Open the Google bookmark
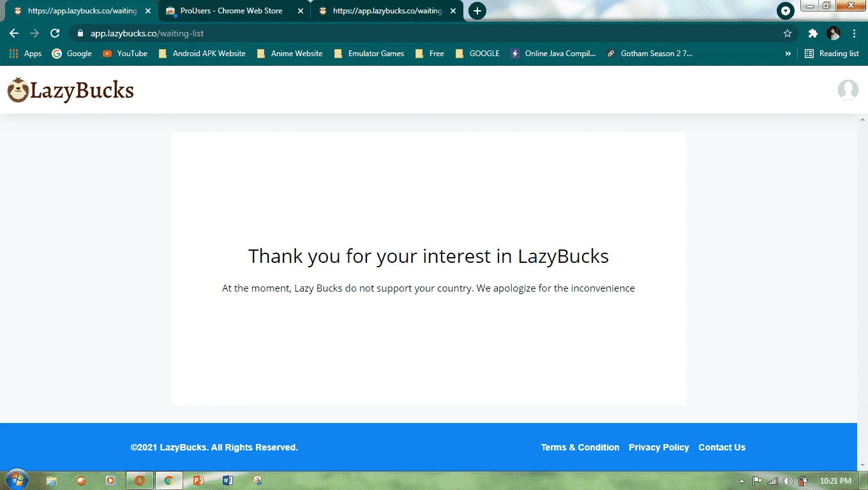Image resolution: width=868 pixels, height=490 pixels. [72, 54]
